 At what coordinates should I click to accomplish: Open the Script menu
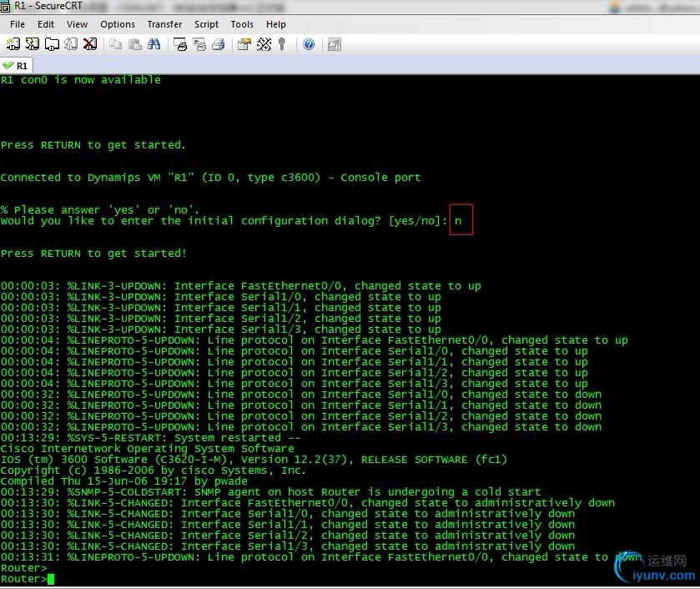click(206, 24)
